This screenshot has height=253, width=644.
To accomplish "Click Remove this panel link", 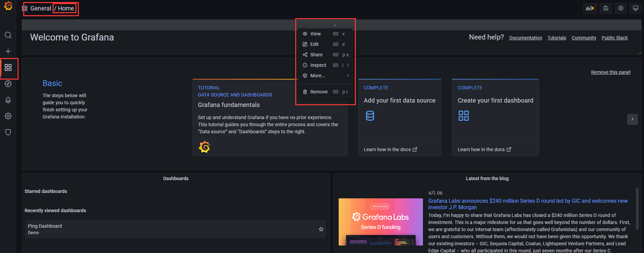I will pos(611,72).
